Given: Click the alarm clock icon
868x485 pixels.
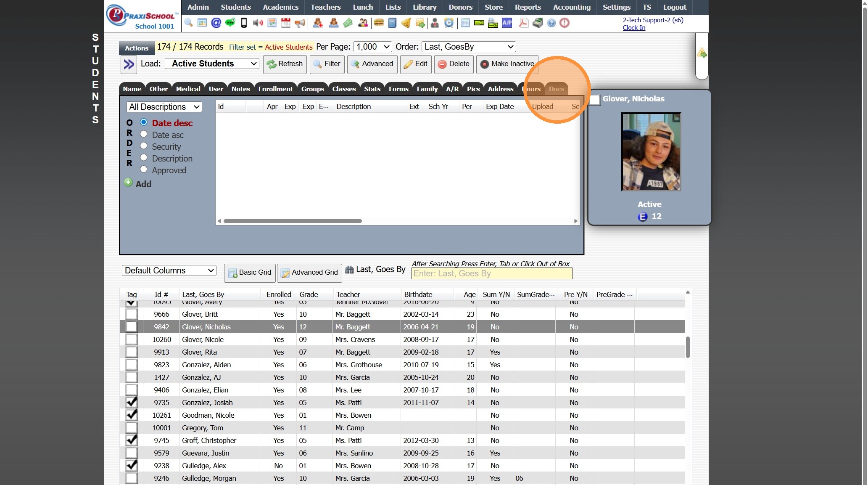Looking at the screenshot, I should click(449, 23).
